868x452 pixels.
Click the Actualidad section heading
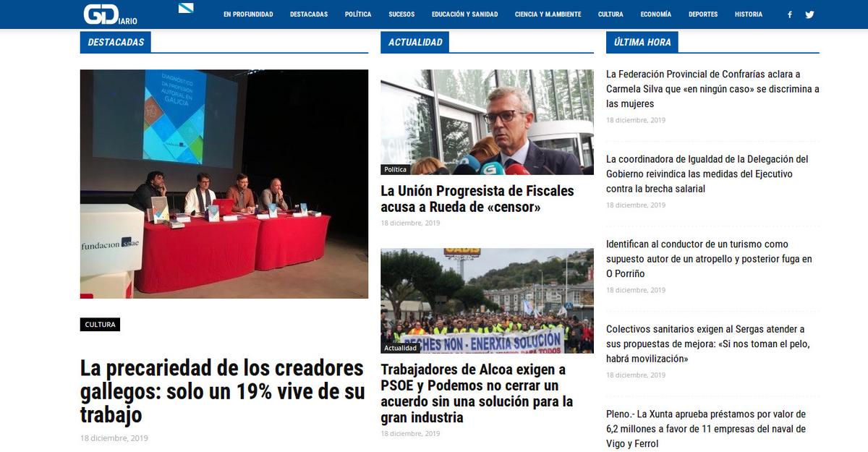click(x=415, y=42)
